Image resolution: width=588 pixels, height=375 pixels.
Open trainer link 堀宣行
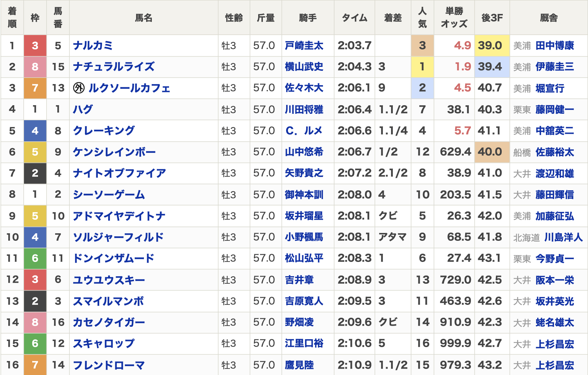pos(551,88)
